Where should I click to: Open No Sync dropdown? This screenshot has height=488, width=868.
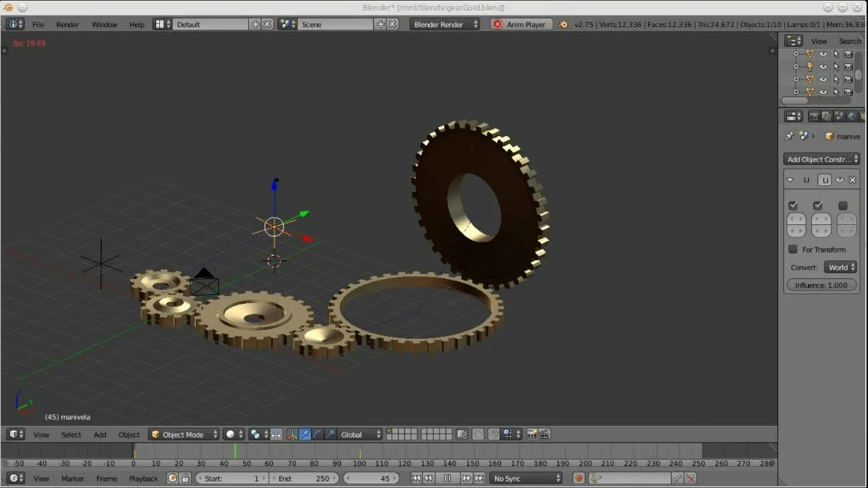[526, 479]
